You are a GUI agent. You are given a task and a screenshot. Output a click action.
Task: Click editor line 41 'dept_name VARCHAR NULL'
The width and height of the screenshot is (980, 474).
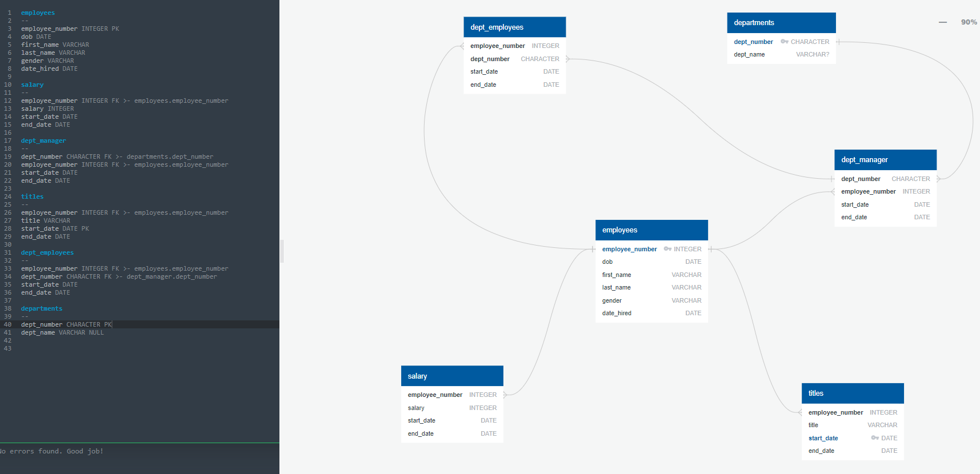click(63, 332)
